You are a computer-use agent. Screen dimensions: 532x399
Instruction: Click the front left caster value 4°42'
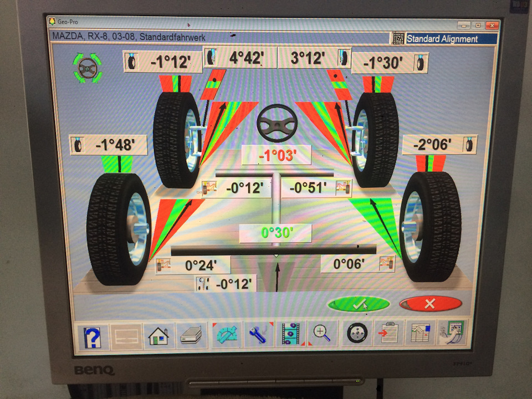(246, 57)
